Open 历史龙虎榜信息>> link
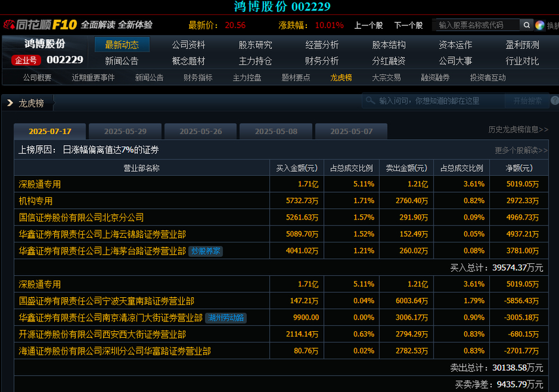This screenshot has height=392, width=559. pyautogui.click(x=518, y=129)
